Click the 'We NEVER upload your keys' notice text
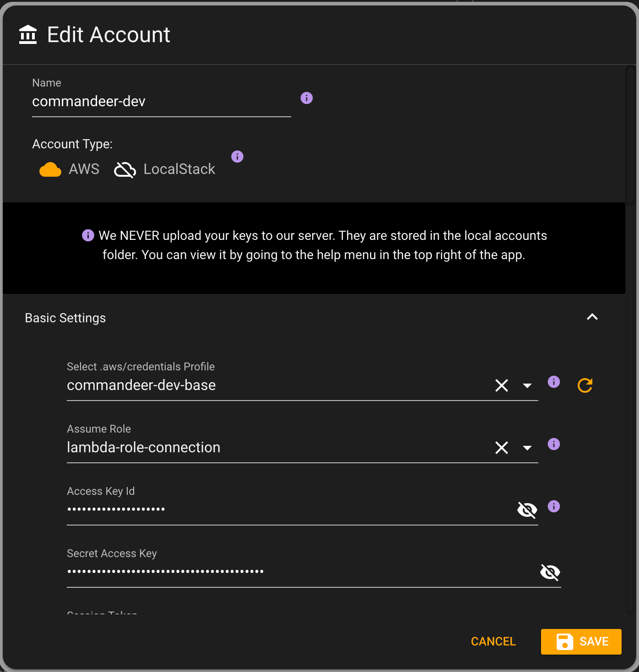This screenshot has width=639, height=672. point(314,245)
